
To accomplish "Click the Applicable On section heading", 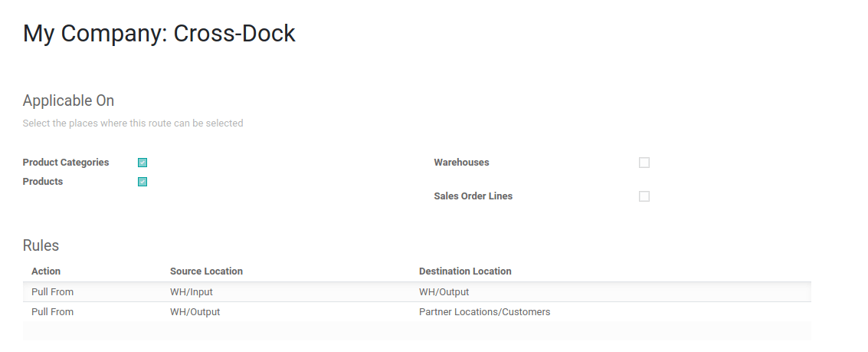I will point(68,100).
